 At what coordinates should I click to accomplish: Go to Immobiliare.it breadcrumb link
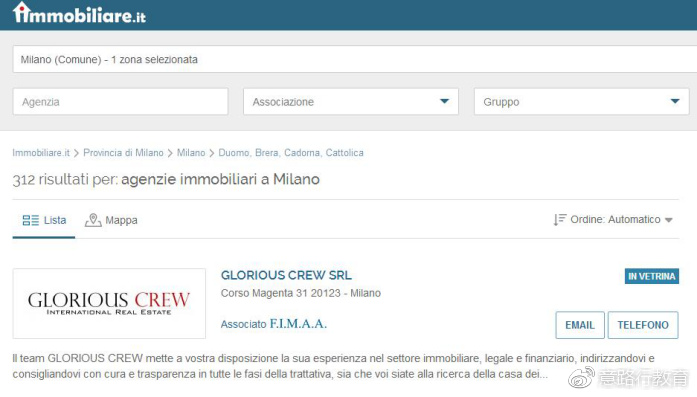[x=41, y=152]
